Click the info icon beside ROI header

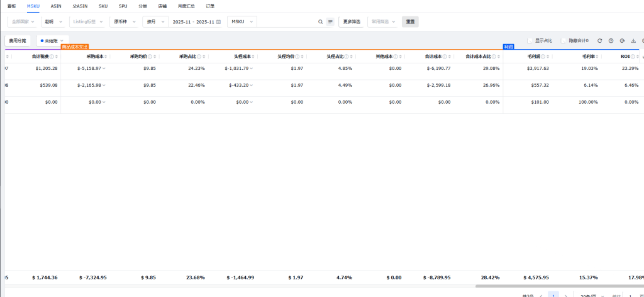pyautogui.click(x=633, y=56)
